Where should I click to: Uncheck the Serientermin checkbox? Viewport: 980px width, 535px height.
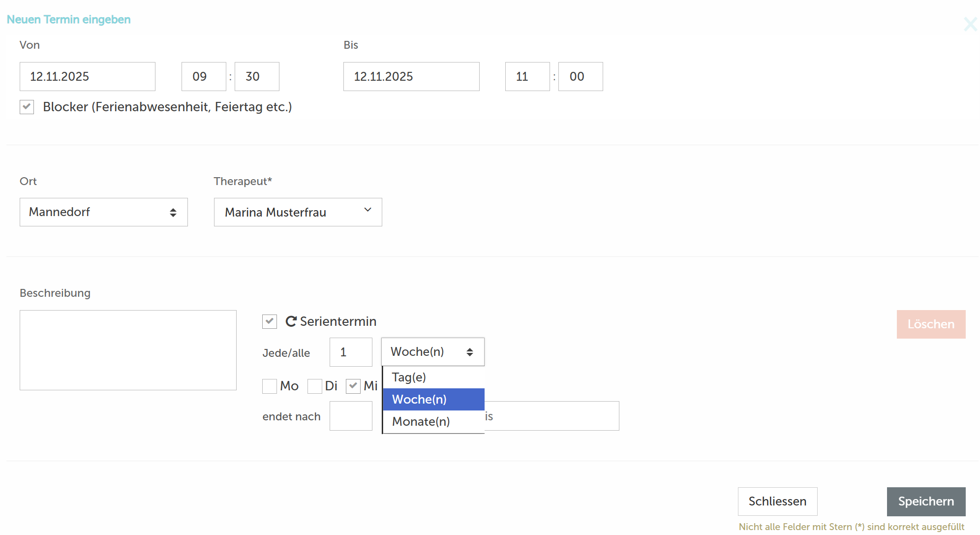(x=270, y=321)
